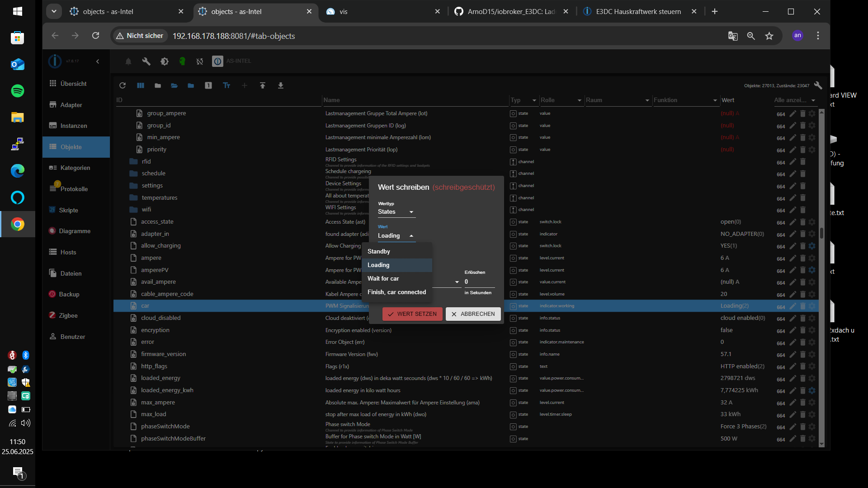Click the expert mode numbered icon
Viewport: 868px width, 488px height.
[208, 85]
